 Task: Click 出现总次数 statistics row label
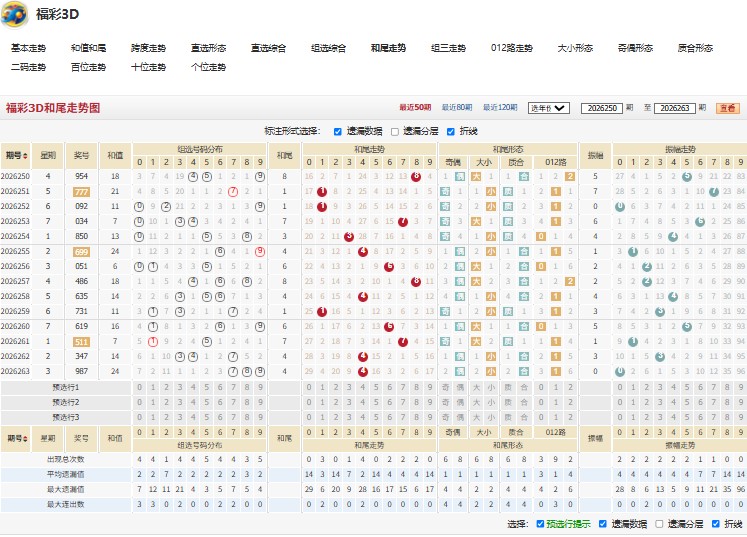pyautogui.click(x=66, y=460)
